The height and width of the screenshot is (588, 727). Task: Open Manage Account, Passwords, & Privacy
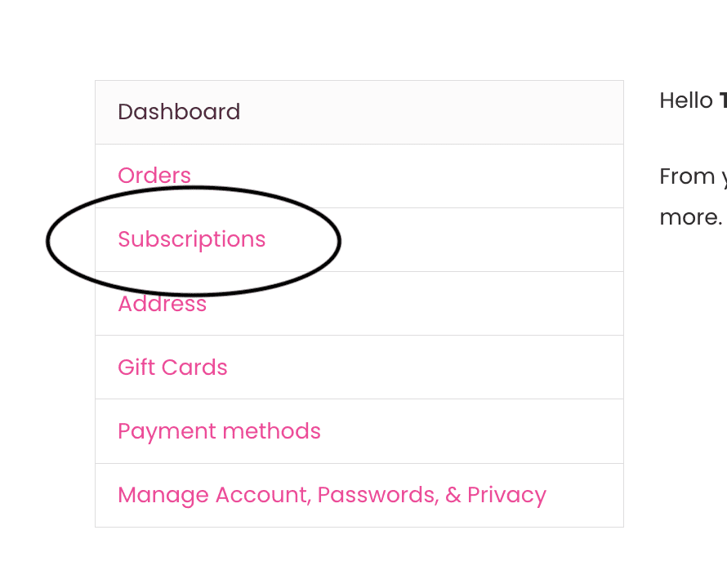coord(332,495)
